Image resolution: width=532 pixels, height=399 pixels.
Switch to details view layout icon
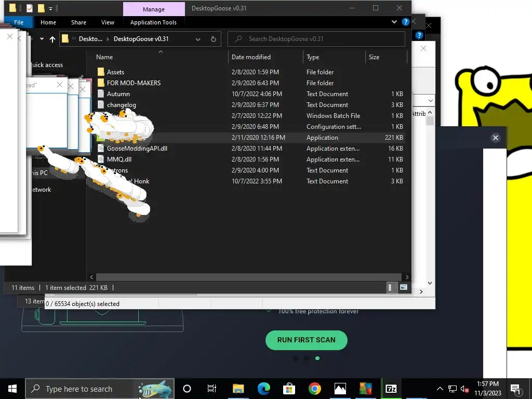click(390, 287)
